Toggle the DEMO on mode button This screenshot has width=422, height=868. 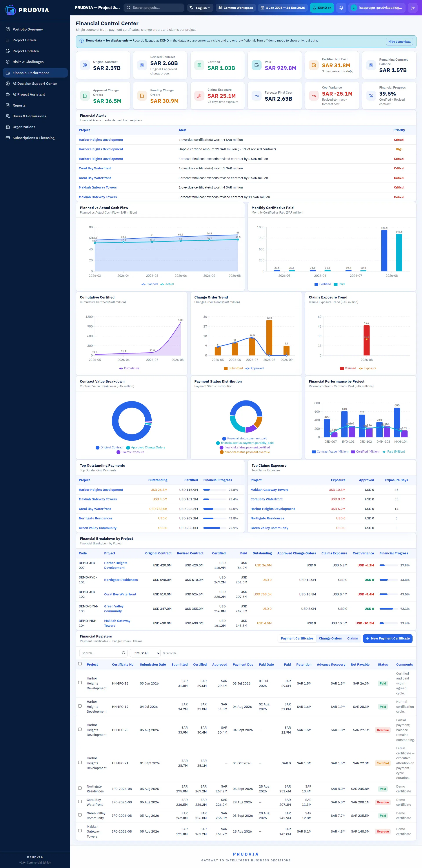click(x=322, y=7)
